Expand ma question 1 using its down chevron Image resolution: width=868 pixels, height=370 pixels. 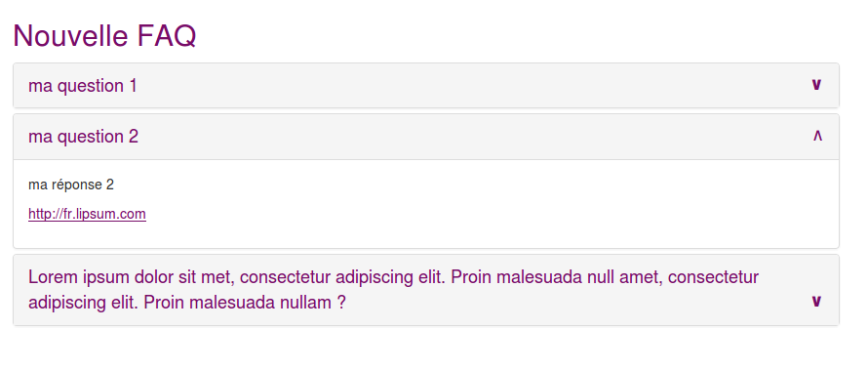(816, 85)
